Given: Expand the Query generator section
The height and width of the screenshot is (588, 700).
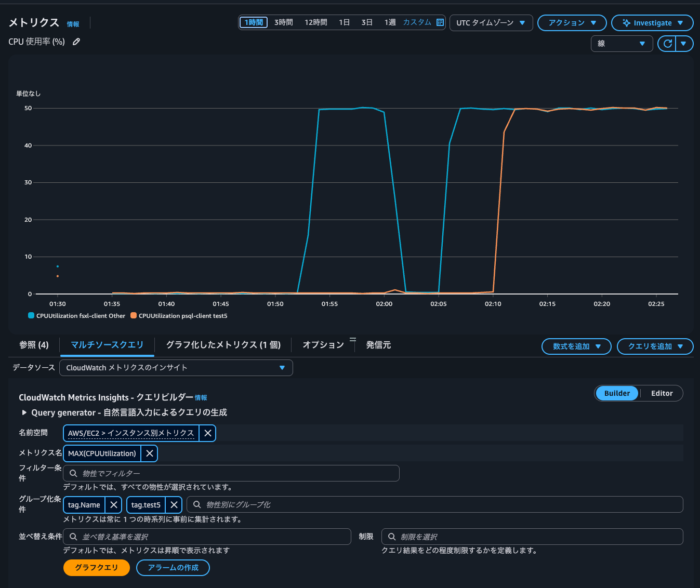Looking at the screenshot, I should 24,412.
